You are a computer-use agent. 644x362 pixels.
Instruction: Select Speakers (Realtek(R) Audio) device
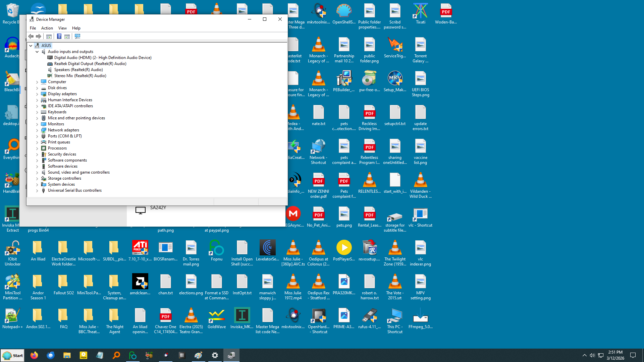78,70
